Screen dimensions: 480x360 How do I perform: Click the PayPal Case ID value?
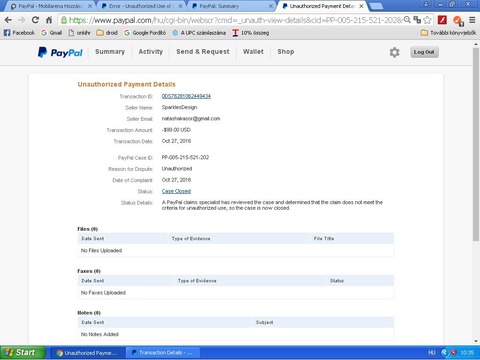coord(185,157)
